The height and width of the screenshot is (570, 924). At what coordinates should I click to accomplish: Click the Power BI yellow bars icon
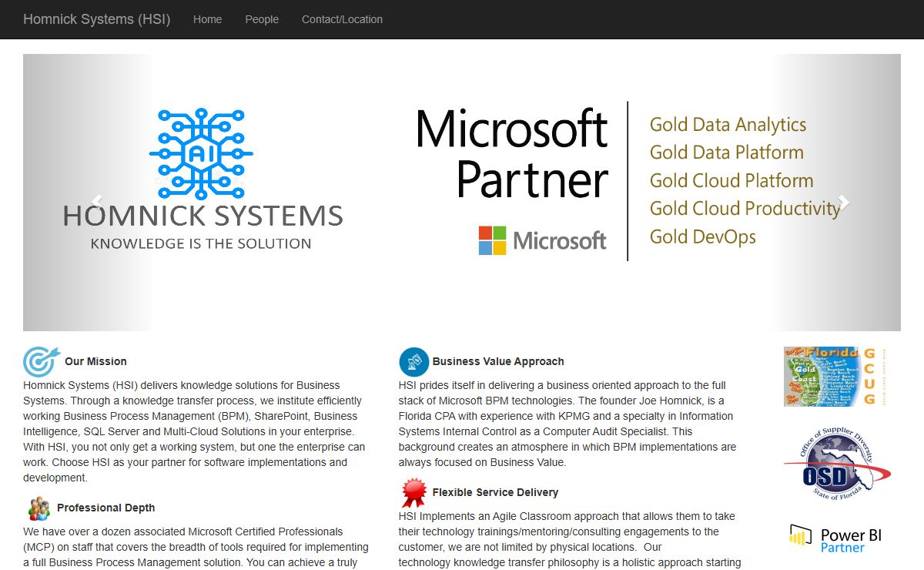pyautogui.click(x=801, y=536)
